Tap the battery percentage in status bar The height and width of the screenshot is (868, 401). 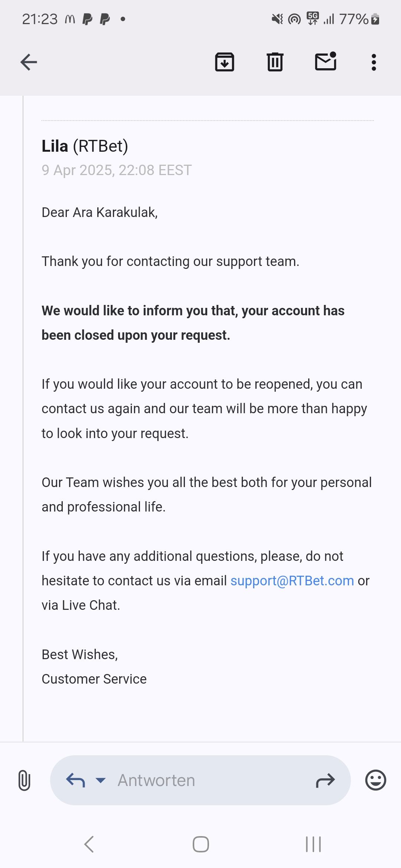tap(354, 19)
